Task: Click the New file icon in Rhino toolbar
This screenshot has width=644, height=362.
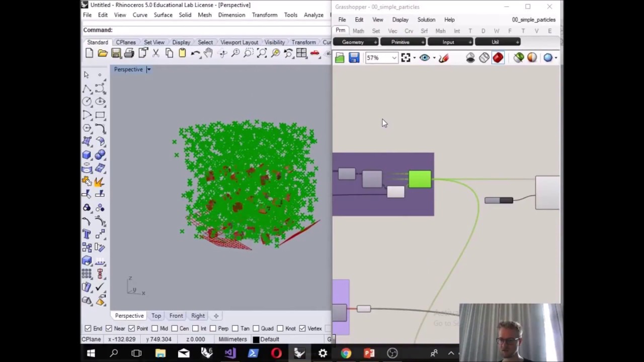Action: pos(90,53)
